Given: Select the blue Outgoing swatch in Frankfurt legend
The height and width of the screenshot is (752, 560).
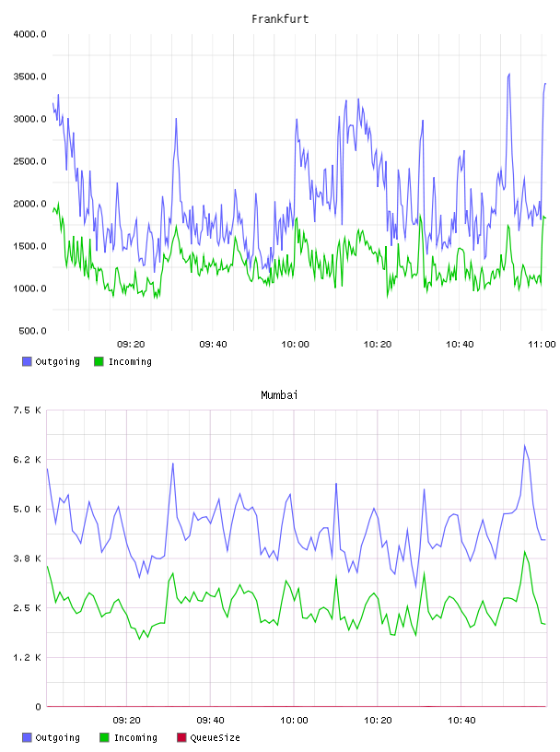Looking at the screenshot, I should coord(27,361).
